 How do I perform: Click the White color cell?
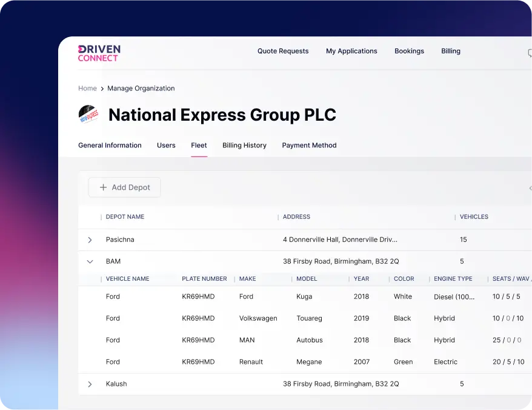pos(403,297)
